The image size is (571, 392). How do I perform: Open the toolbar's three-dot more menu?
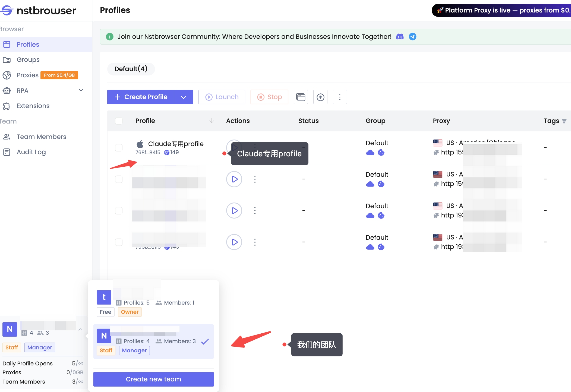(340, 97)
